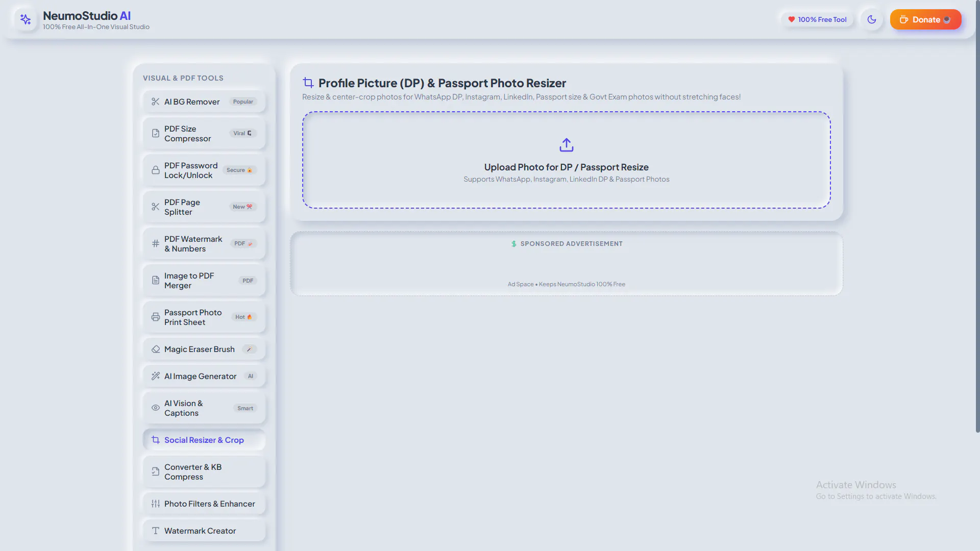Select Social Resizer & Crop
Image resolution: width=980 pixels, height=551 pixels.
pos(204,440)
